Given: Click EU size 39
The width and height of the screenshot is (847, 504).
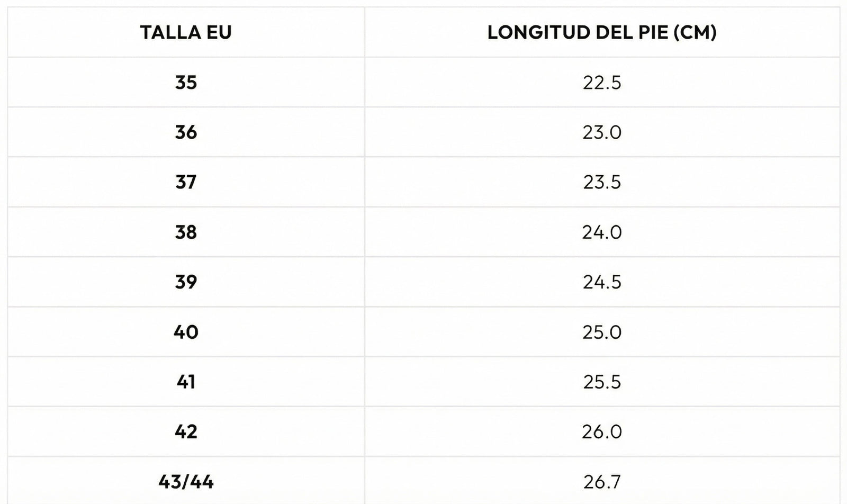Looking at the screenshot, I should coord(186,282).
